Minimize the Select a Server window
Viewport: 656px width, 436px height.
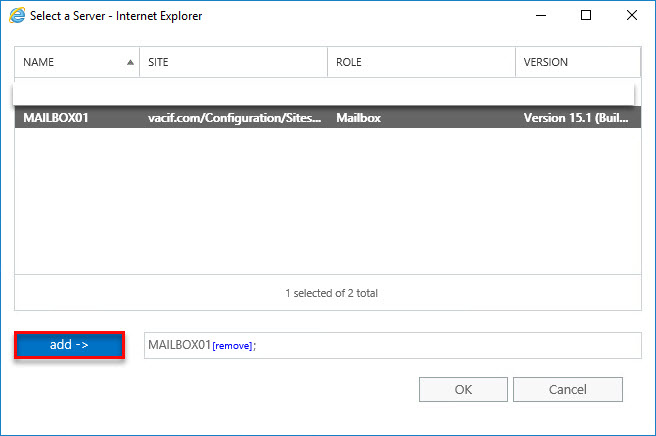pos(541,15)
